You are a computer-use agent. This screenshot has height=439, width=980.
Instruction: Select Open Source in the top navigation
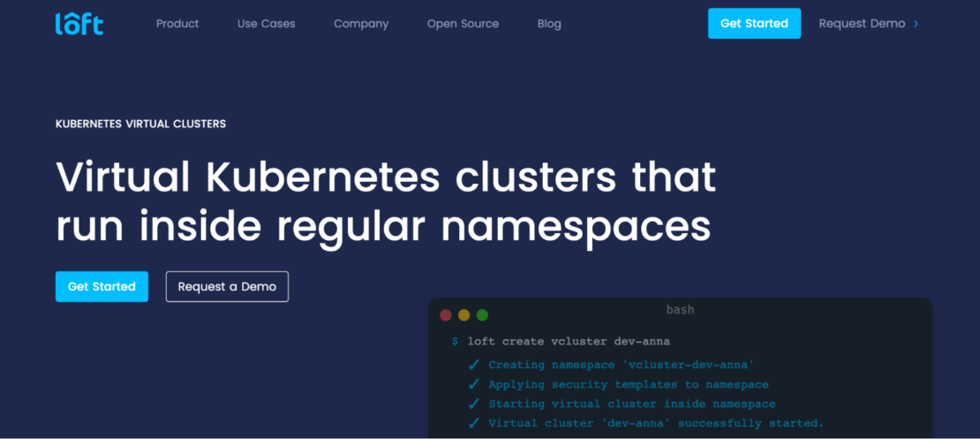pos(463,24)
